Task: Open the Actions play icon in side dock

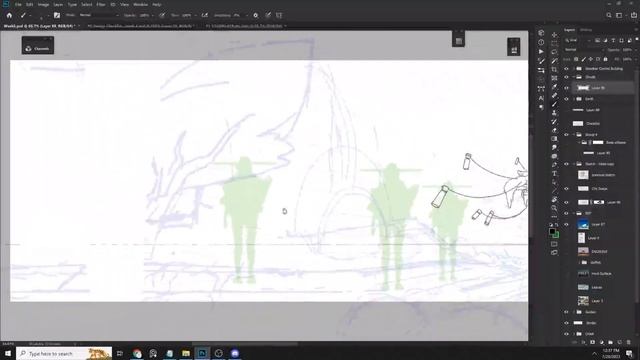Action: [x=541, y=51]
